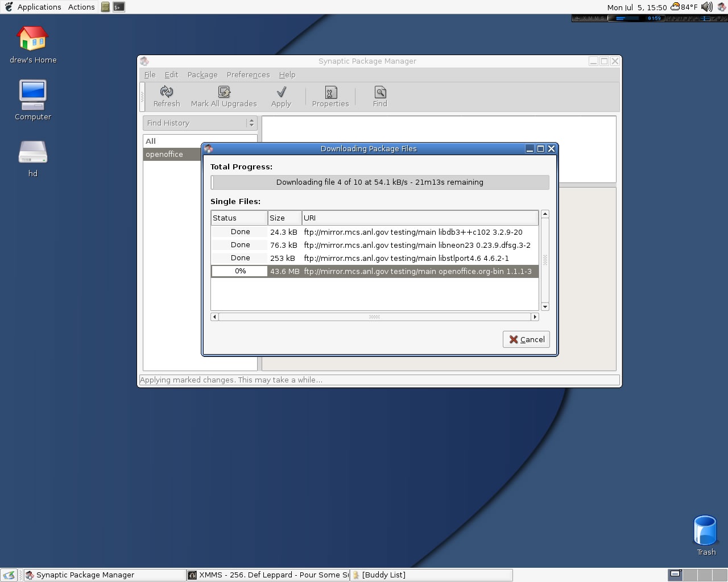The image size is (728, 582).
Task: Maximize the Downloading Package Files dialog
Action: click(x=540, y=148)
